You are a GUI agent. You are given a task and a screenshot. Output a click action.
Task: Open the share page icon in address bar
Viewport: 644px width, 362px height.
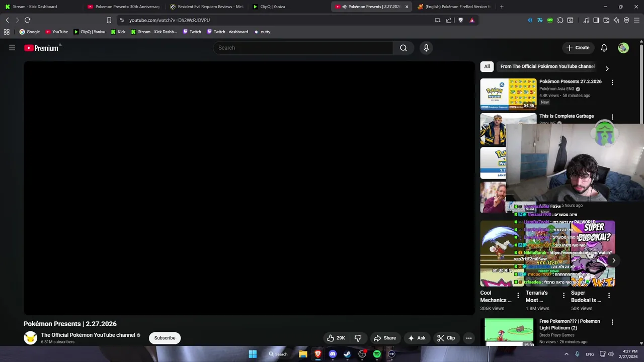point(448,20)
